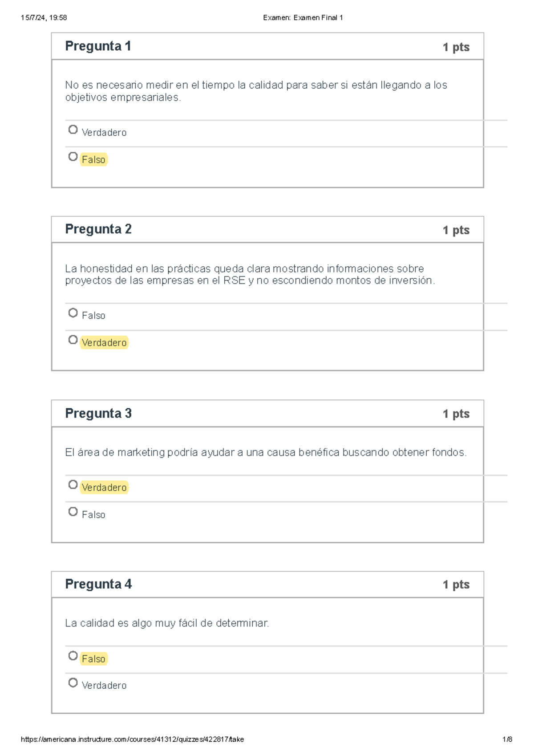Mark Falso radio button for Pregunta 2
This screenshot has height=756, width=534.
(x=73, y=313)
